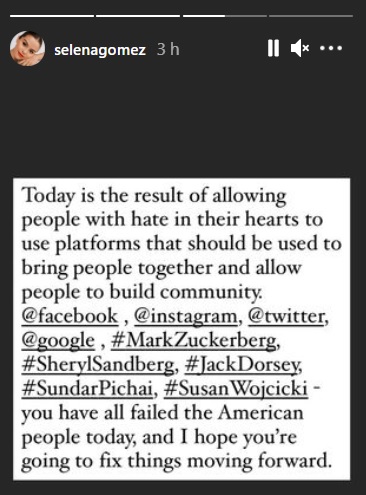Open the @twitter mention
This screenshot has height=495, width=366.
pos(286,316)
